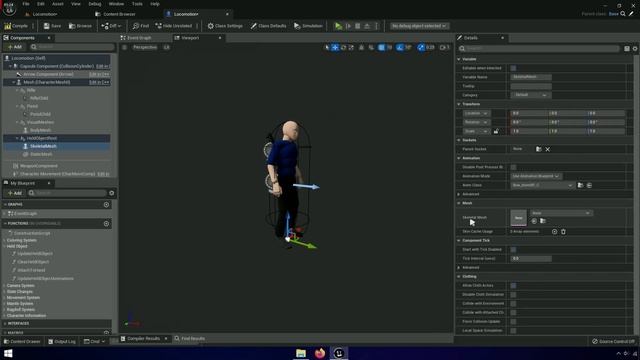This screenshot has height=360, width=640.
Task: Open the Category dropdown in Variable section
Action: (x=530, y=95)
